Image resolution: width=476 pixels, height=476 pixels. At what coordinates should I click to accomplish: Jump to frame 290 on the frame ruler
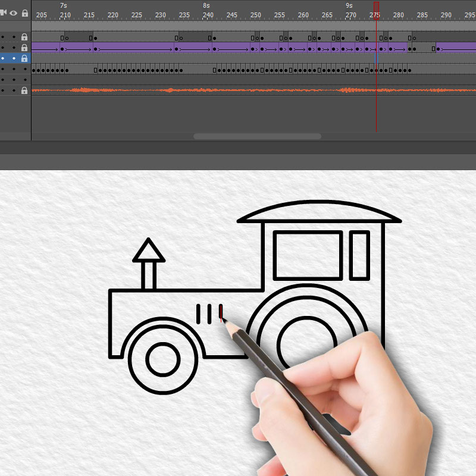click(x=446, y=15)
